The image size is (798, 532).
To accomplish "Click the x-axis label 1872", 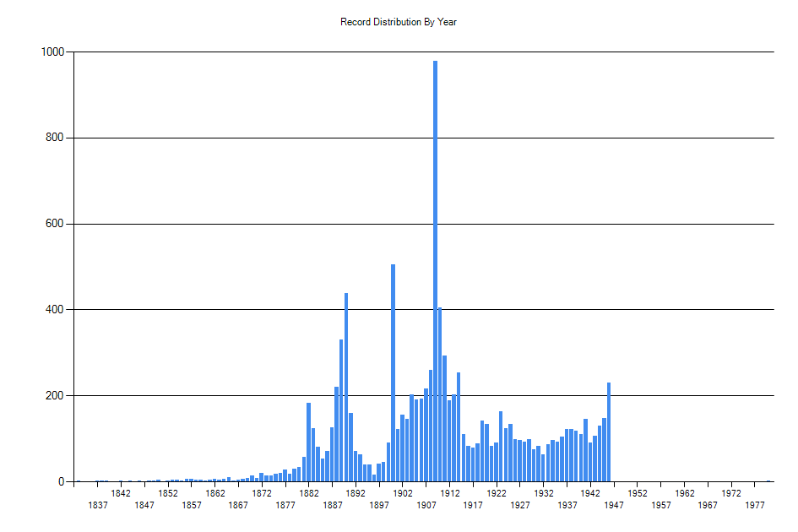I will [262, 493].
